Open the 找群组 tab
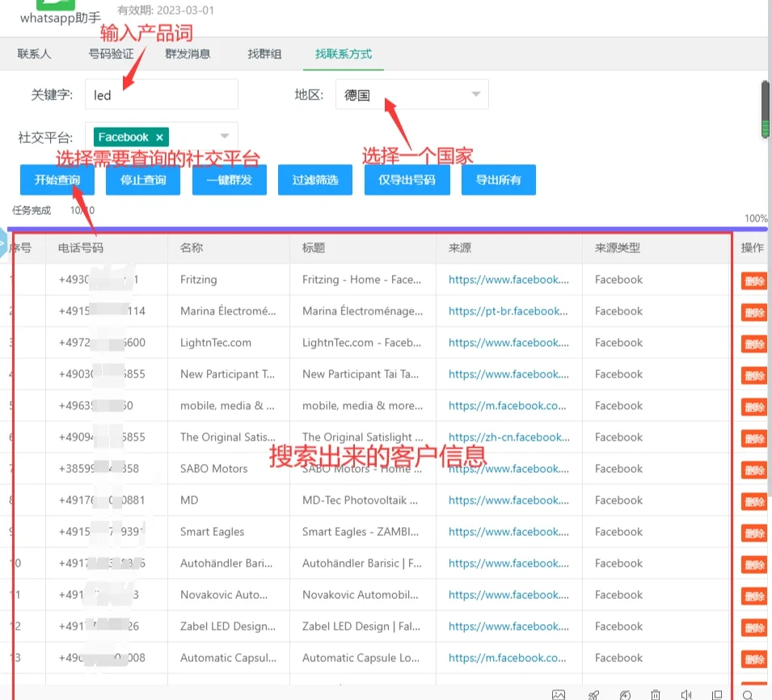The image size is (772, 700). [264, 53]
